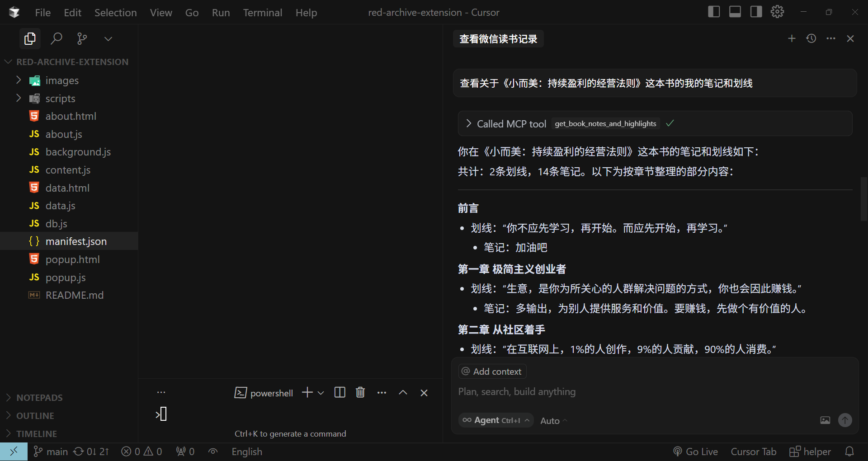Open the Search view icon
868x461 pixels.
56,39
